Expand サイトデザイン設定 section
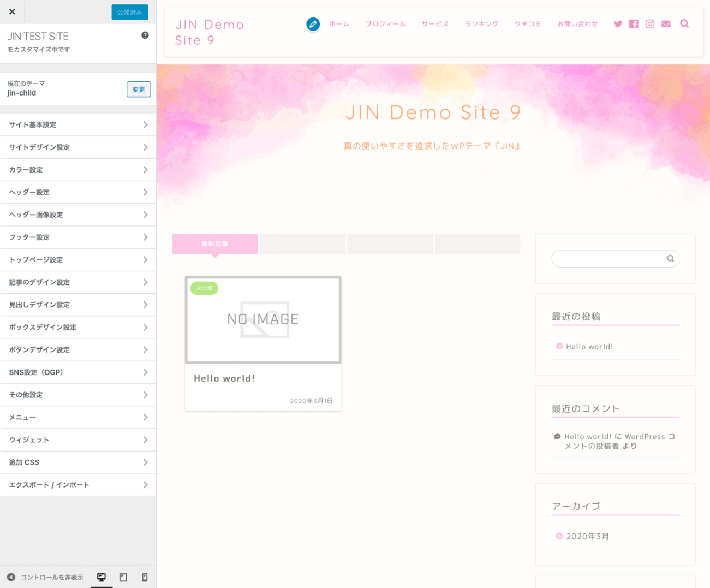Image resolution: width=710 pixels, height=588 pixels. [78, 147]
